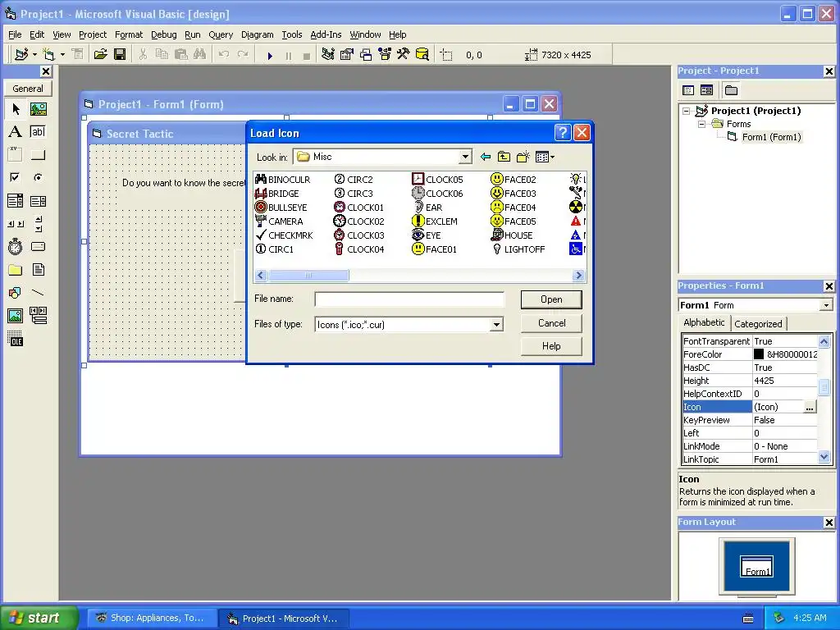Collapse the Project1 tree node
840x630 pixels.
click(x=687, y=111)
